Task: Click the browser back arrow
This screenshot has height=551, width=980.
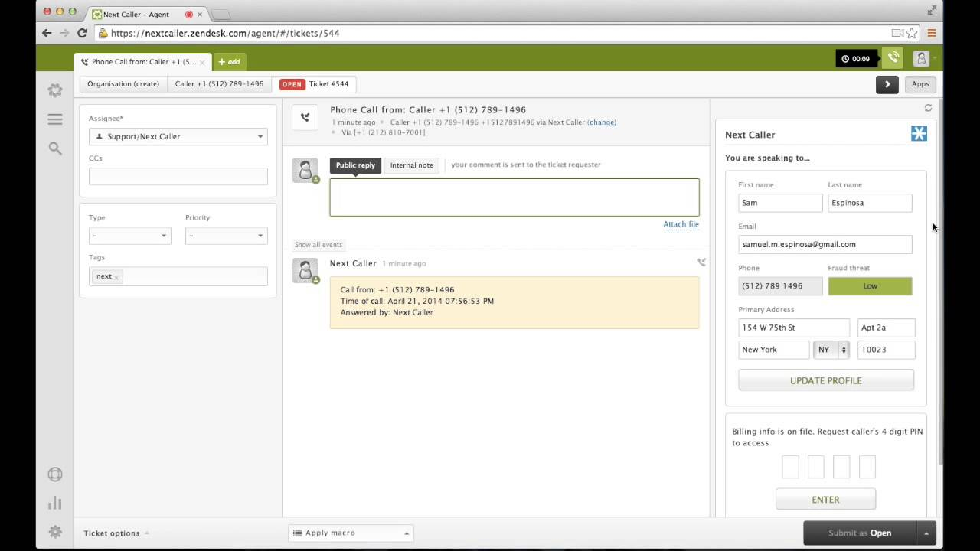Action: pos(47,33)
